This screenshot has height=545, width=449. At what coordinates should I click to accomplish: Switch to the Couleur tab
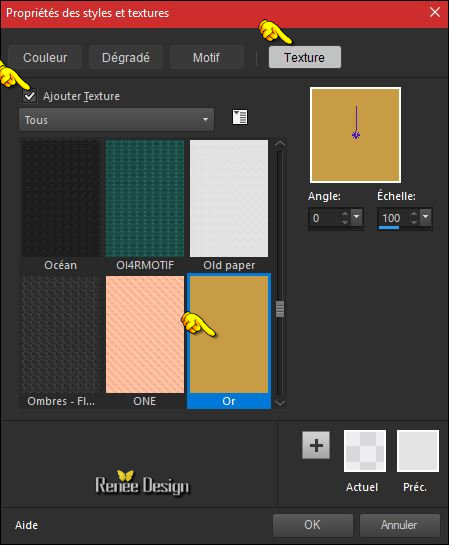pos(45,57)
